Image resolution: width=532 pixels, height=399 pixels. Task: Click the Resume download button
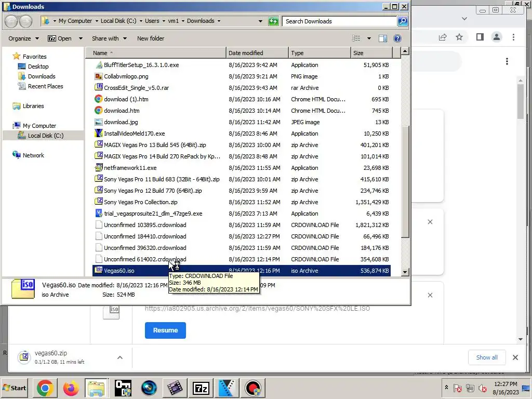165,330
